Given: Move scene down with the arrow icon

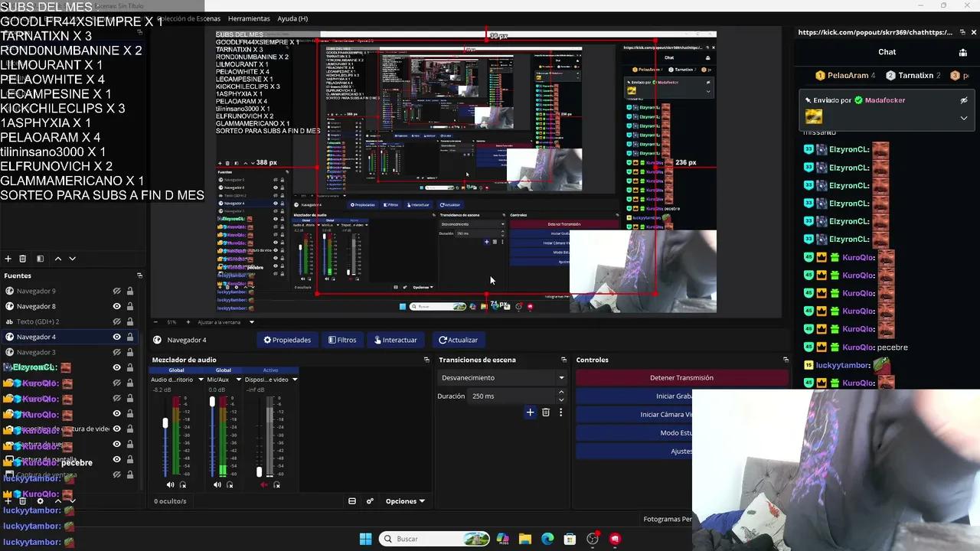Looking at the screenshot, I should (72, 259).
